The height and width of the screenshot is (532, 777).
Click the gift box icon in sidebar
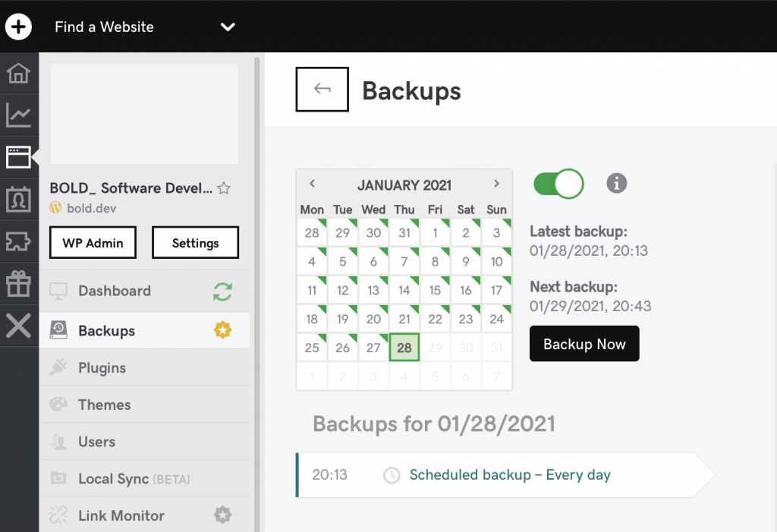coord(18,284)
